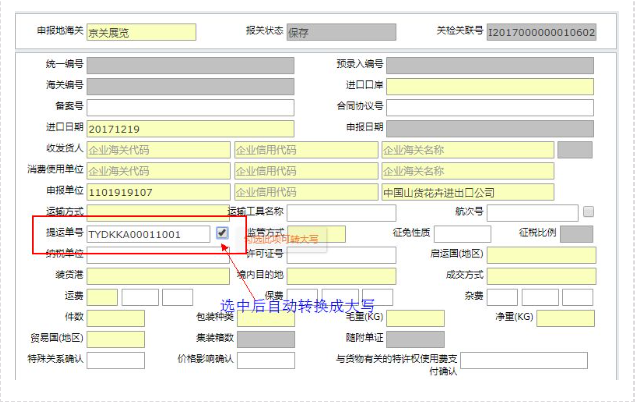Image resolution: width=635 pixels, height=402 pixels.
Task: Click the first 杂费 input box
Action: tap(502, 297)
